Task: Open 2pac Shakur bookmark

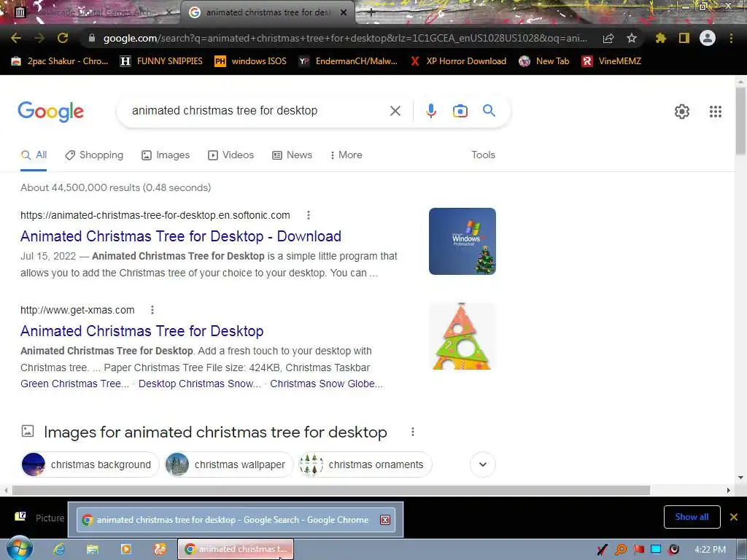Action: point(60,61)
